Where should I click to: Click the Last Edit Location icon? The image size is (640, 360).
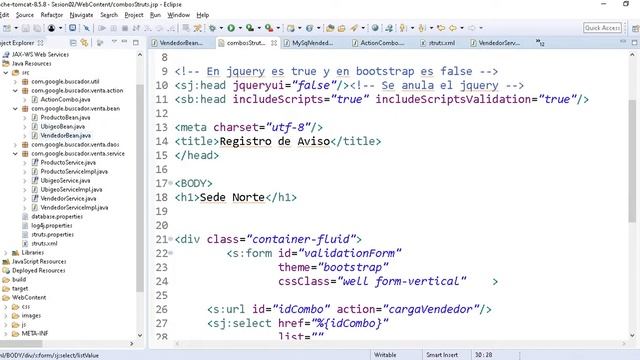tap(441, 28)
